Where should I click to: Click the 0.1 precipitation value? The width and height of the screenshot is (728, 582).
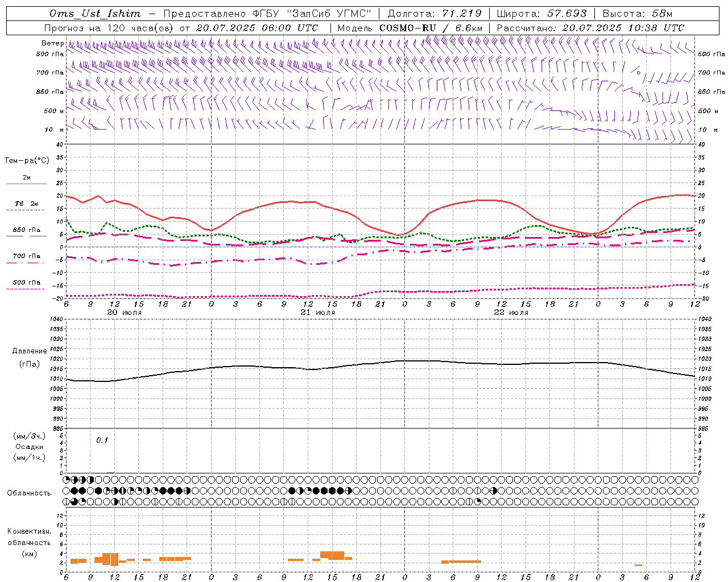[x=102, y=440]
